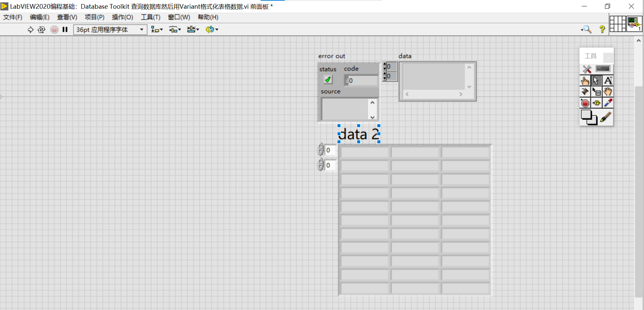Select the Scroll Window tool

(x=608, y=91)
